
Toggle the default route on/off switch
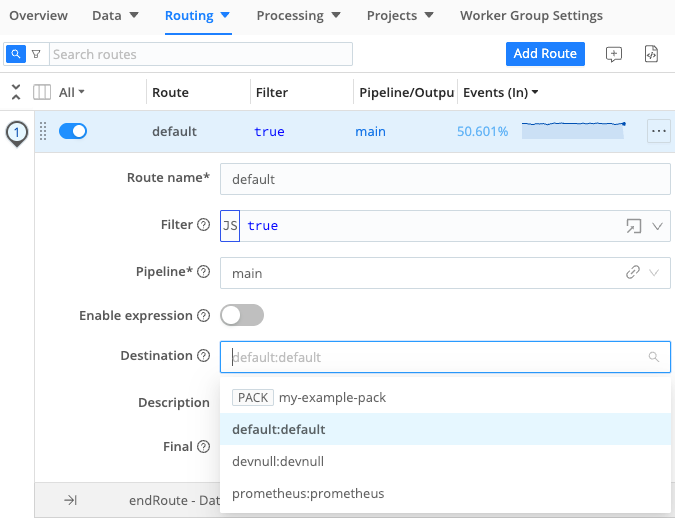[73, 131]
